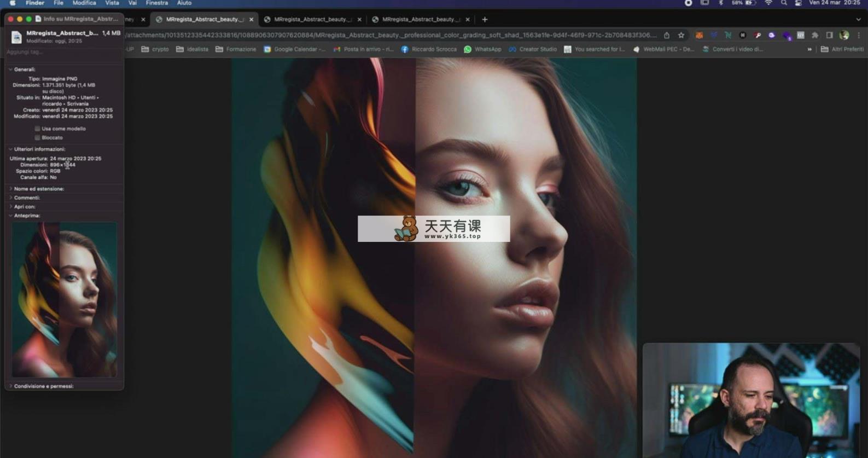This screenshot has height=458, width=868.
Task: Open the idealista bookmarks folder
Action: 192,49
